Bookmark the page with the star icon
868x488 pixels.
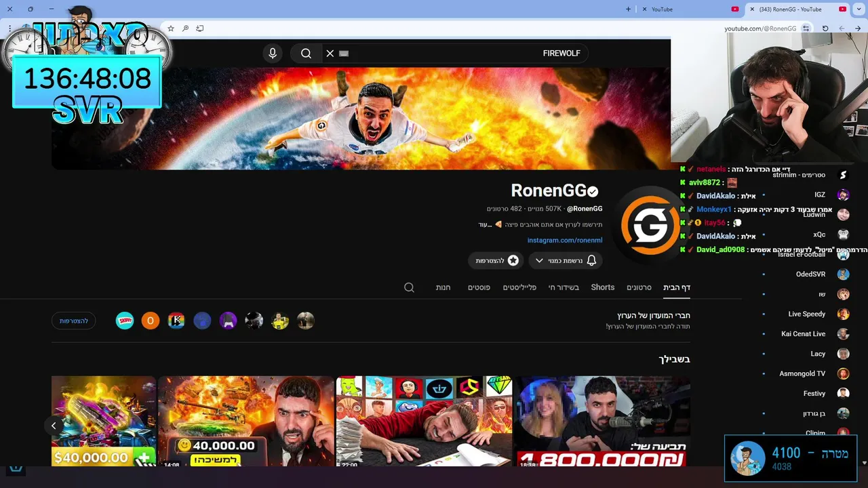click(x=171, y=28)
